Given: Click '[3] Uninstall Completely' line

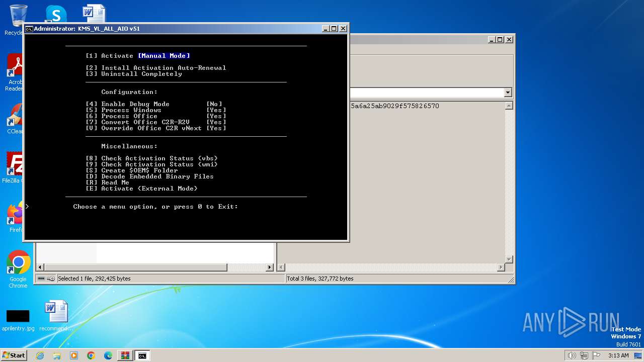Looking at the screenshot, I should click(134, 74).
